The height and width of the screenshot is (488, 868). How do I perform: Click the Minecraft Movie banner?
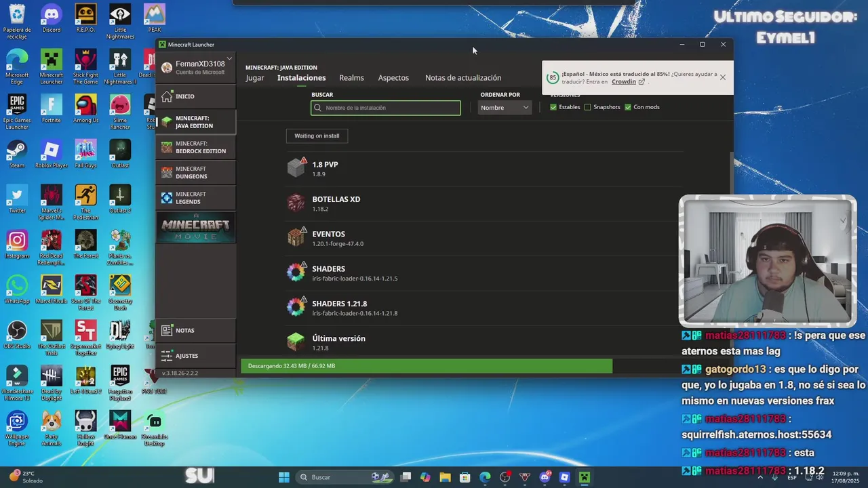tap(196, 228)
